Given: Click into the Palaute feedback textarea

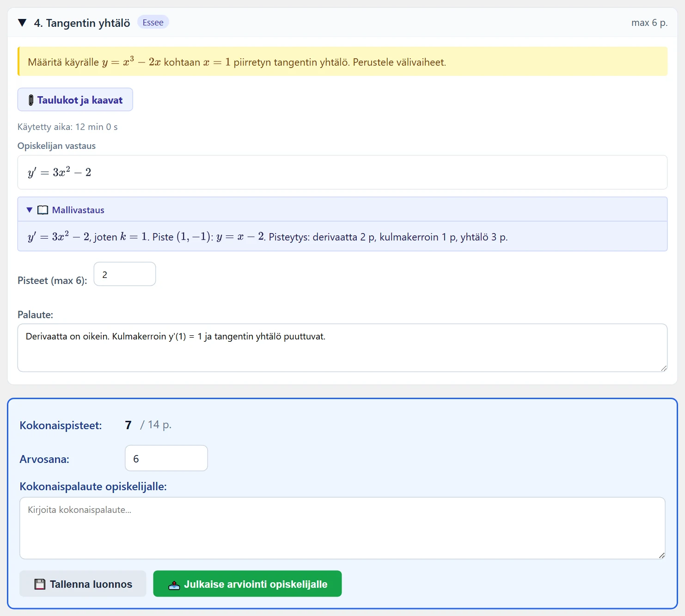Looking at the screenshot, I should pos(342,348).
